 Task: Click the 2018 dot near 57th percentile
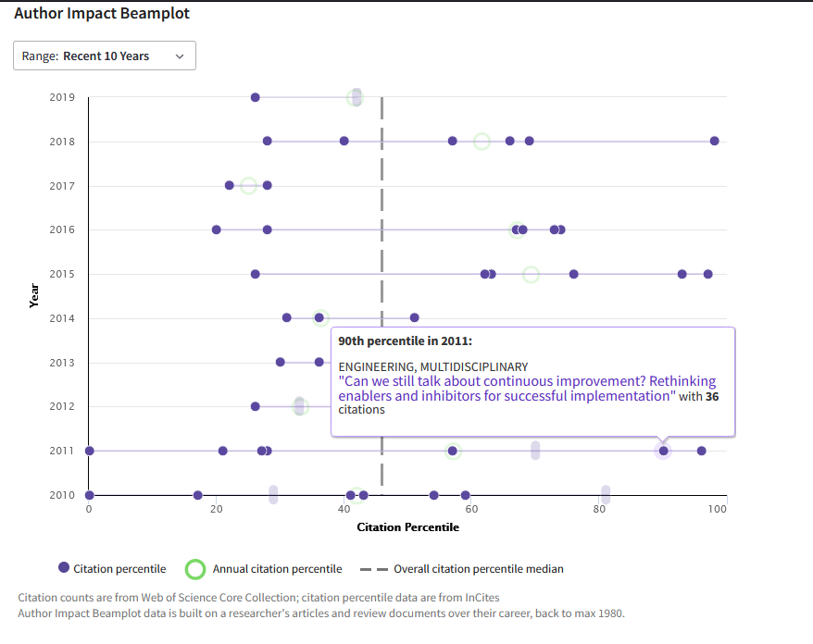tap(452, 141)
